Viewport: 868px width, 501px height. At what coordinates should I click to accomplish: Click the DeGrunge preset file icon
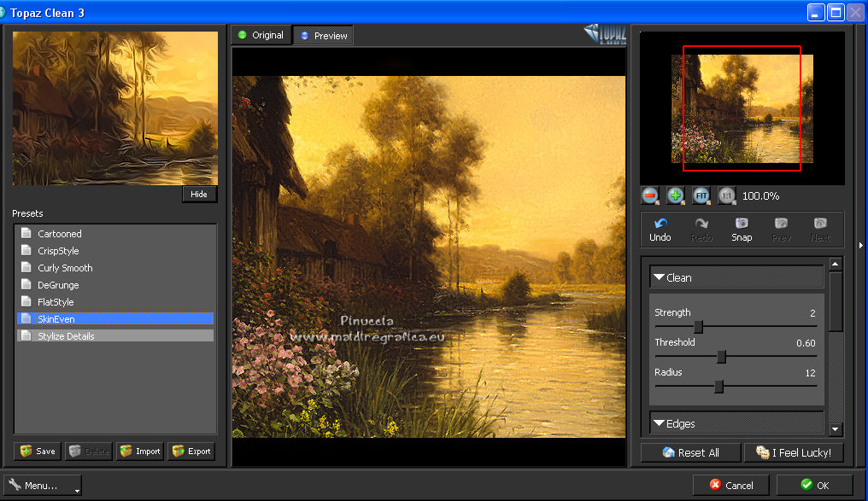click(x=26, y=284)
